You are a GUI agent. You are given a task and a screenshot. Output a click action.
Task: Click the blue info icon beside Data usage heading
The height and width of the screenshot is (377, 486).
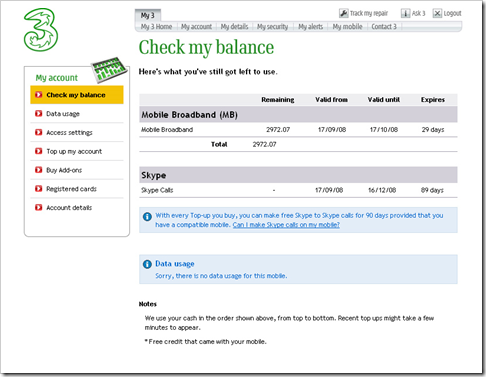click(x=147, y=264)
